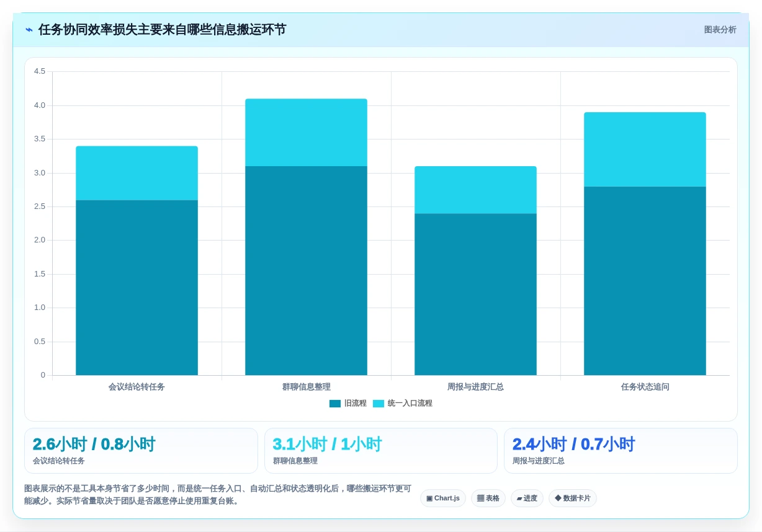
Task: Click the 周报与进度汇总 x-axis label
Action: 475,387
